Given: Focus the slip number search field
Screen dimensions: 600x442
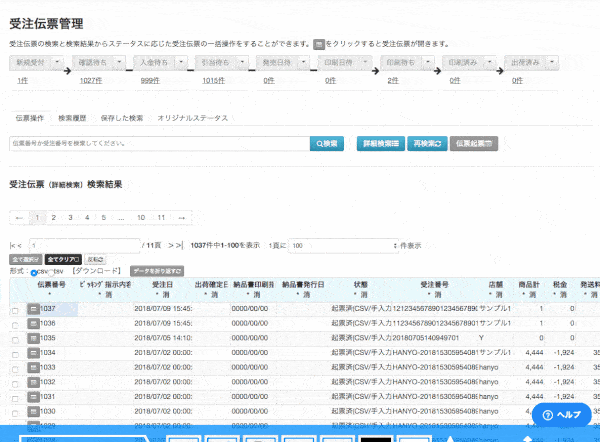Looking at the screenshot, I should tap(158, 144).
